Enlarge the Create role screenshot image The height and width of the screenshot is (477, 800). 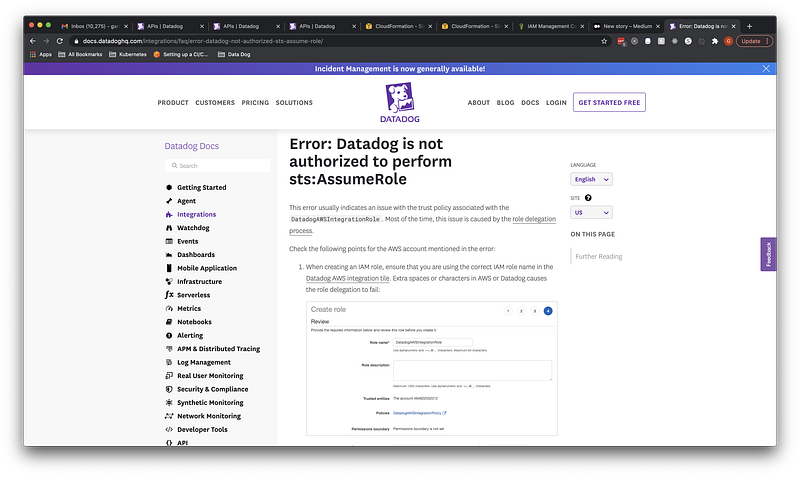coord(432,368)
